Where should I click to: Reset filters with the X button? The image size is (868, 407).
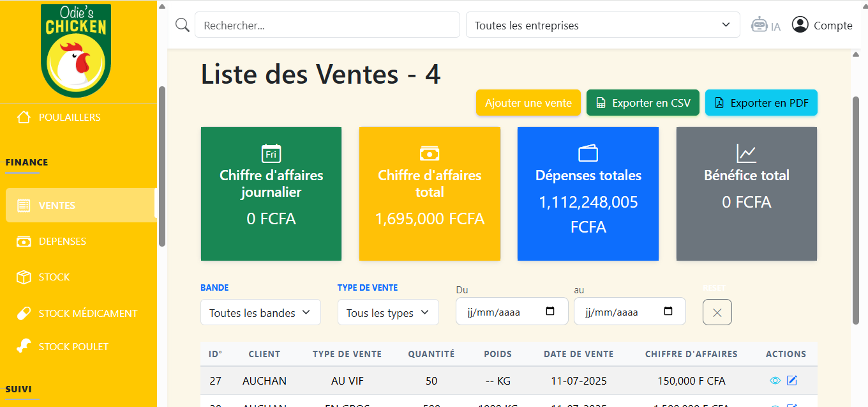coord(717,312)
